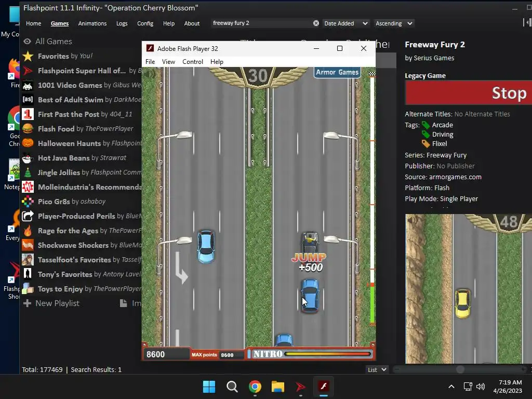
Task: Click the red Stop button
Action: pos(469,92)
